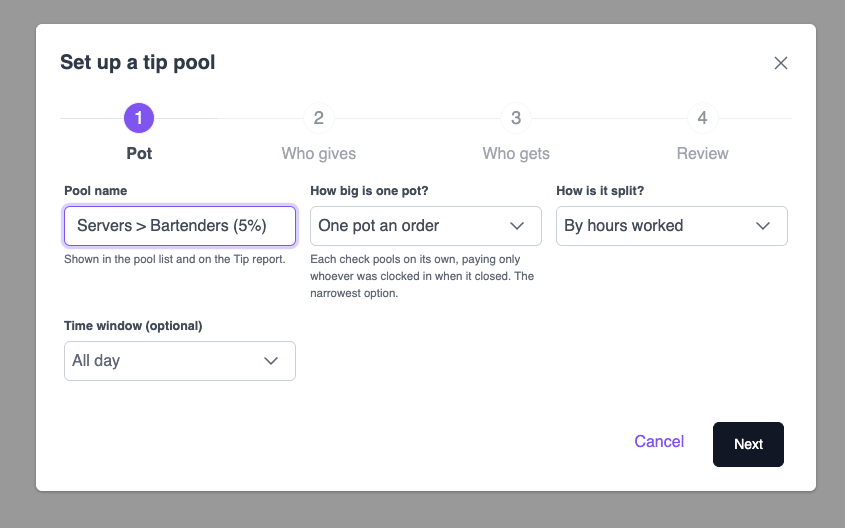845x528 pixels.
Task: Switch to the 'Who gives' step label
Action: click(x=318, y=154)
